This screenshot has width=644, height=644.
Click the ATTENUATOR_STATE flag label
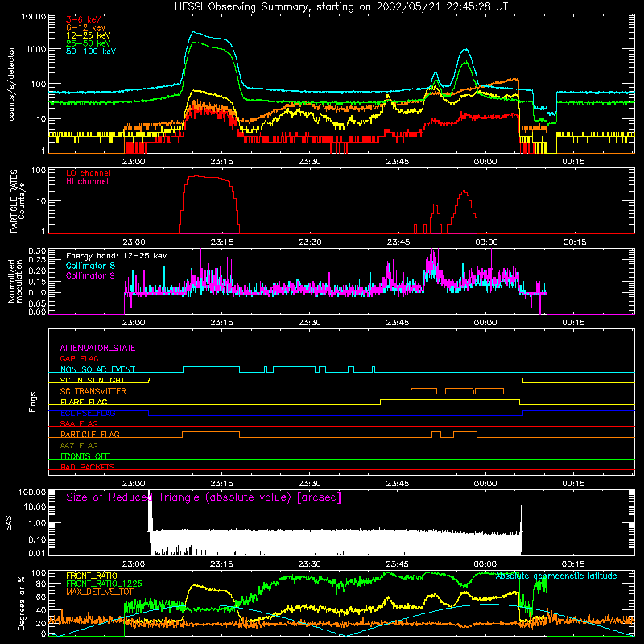(x=97, y=349)
